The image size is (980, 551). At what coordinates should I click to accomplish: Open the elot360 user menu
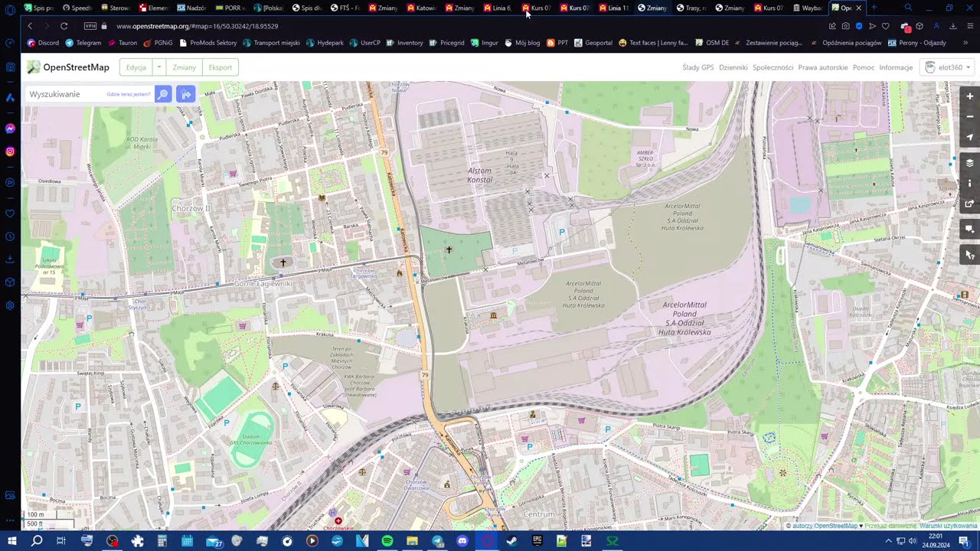pos(948,67)
